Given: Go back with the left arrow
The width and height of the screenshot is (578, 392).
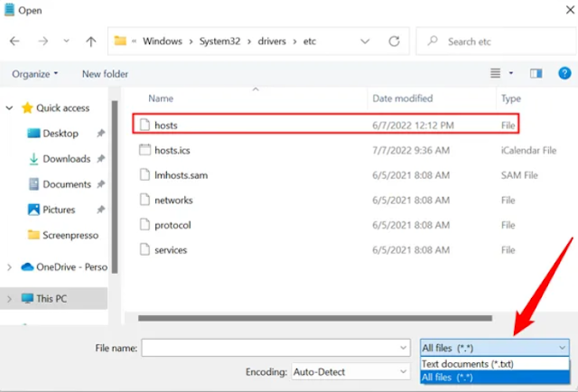Looking at the screenshot, I should tap(14, 41).
